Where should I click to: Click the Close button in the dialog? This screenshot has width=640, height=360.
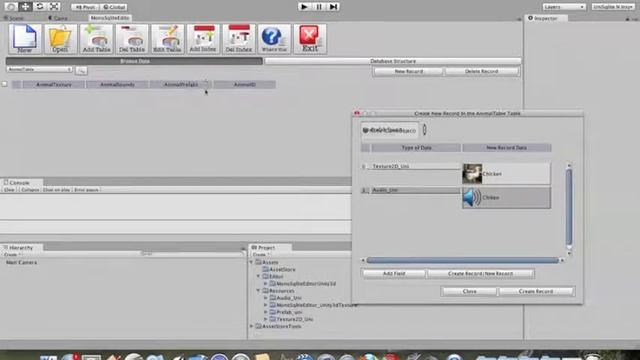(469, 291)
